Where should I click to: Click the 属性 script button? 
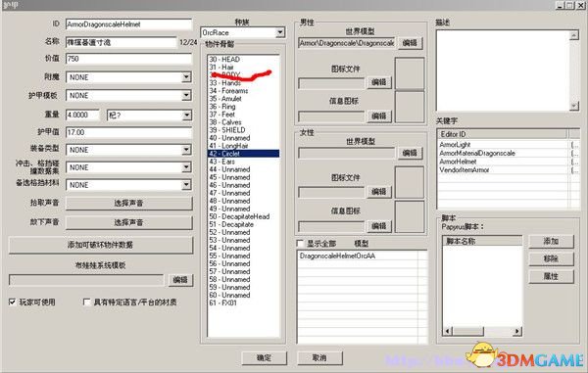coord(551,276)
